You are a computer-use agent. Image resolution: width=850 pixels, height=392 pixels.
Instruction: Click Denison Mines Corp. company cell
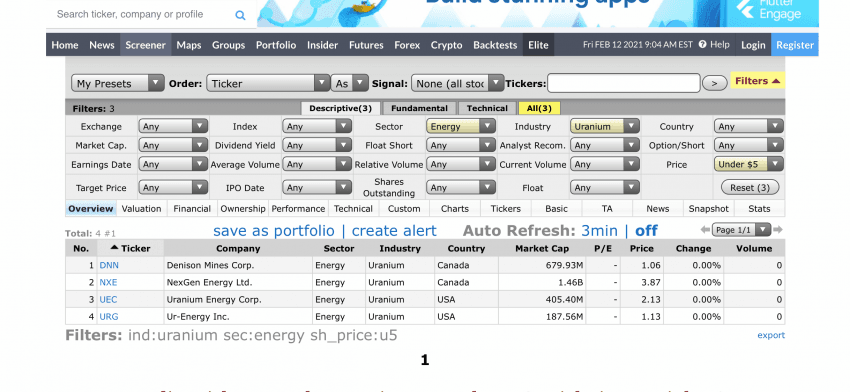click(x=239, y=266)
